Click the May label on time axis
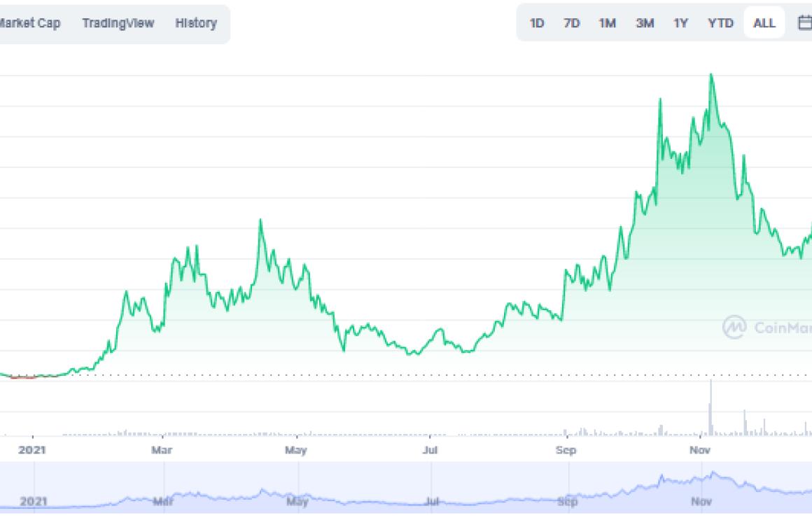This screenshot has width=812, height=518. [296, 450]
